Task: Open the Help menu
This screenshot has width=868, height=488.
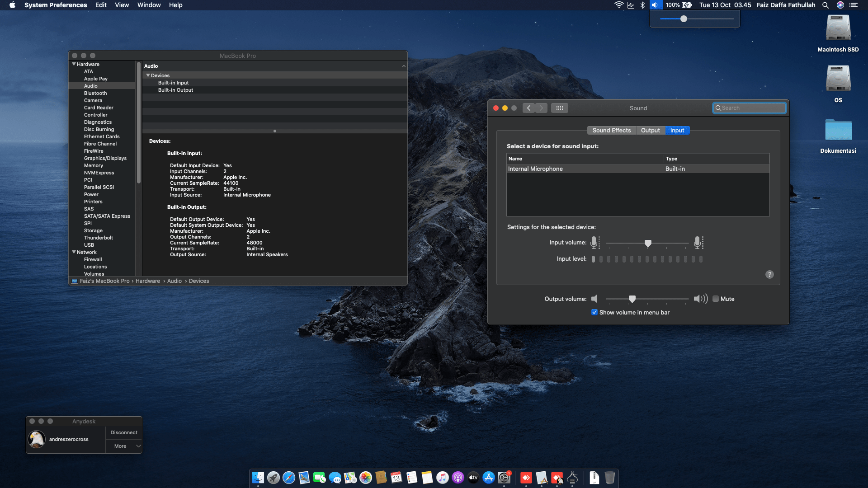Action: [175, 5]
